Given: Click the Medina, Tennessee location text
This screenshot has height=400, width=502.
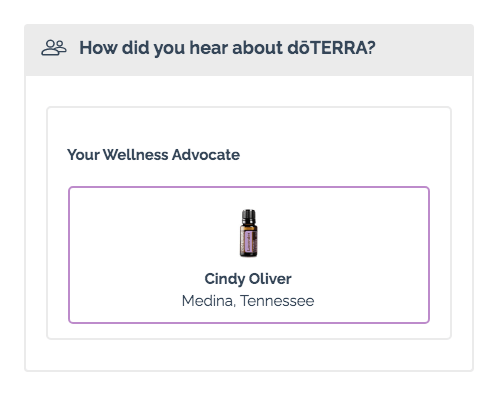Looking at the screenshot, I should pos(248,301).
